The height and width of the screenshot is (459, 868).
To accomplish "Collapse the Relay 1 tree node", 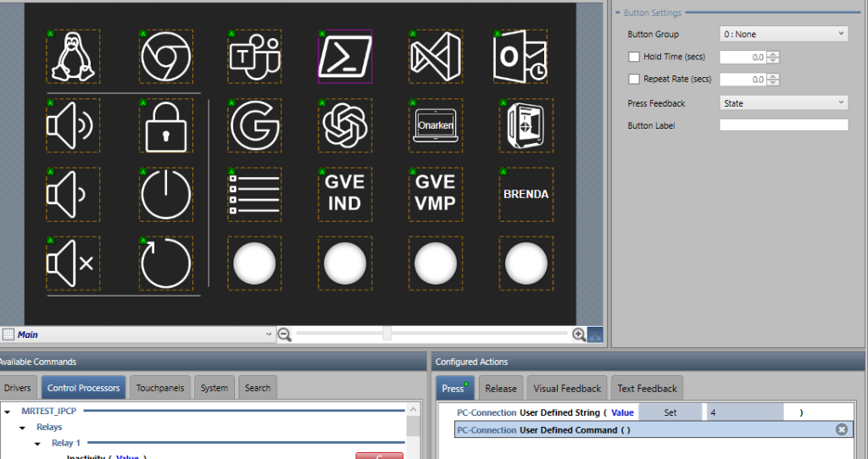I will (37, 444).
